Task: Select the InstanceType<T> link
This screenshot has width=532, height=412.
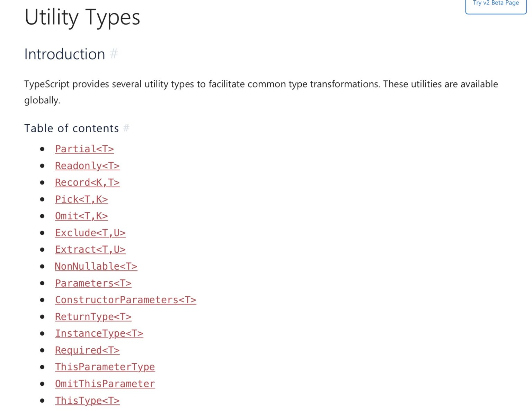Action: tap(99, 333)
